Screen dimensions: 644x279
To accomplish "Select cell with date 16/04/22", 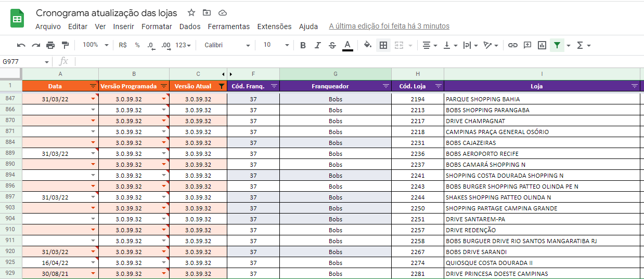I will tap(60, 263).
